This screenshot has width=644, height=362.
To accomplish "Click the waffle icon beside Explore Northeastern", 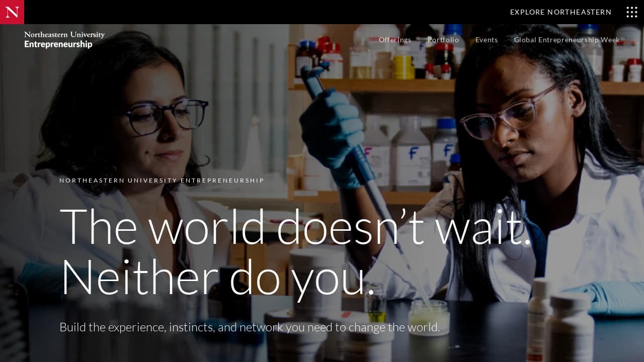I will pyautogui.click(x=631, y=12).
